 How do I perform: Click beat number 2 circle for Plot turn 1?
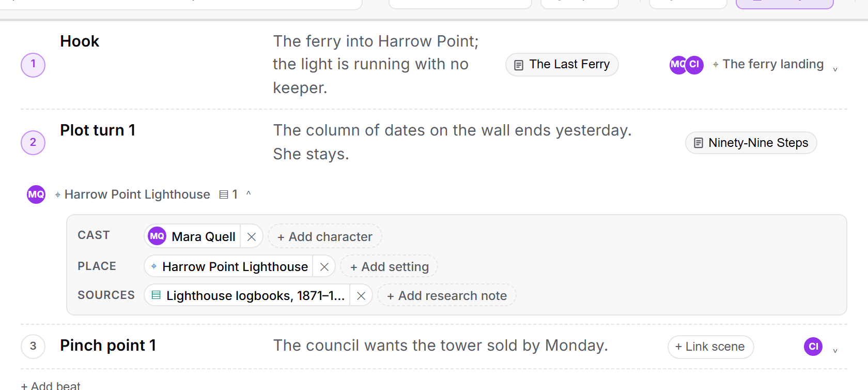click(33, 143)
